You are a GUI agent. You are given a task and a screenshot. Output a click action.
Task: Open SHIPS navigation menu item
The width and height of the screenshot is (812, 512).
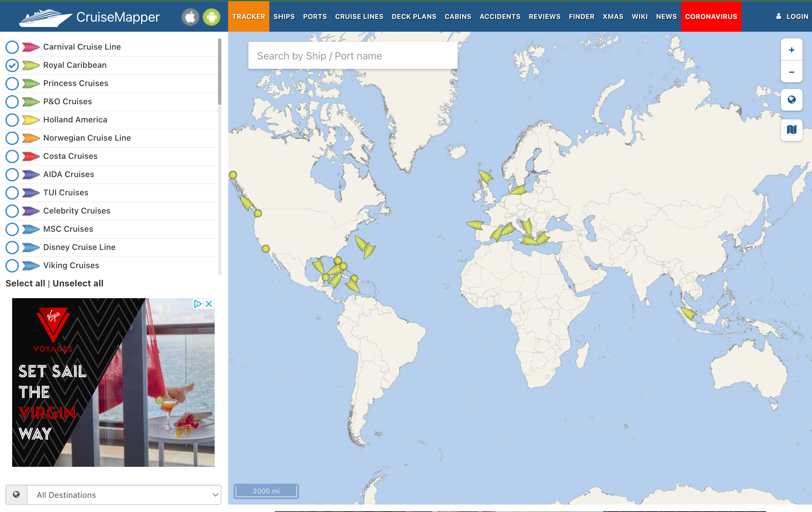point(284,16)
